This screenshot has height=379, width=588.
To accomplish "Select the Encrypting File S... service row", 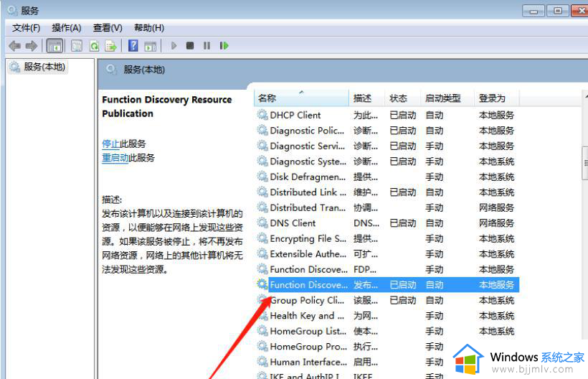I will pos(387,238).
